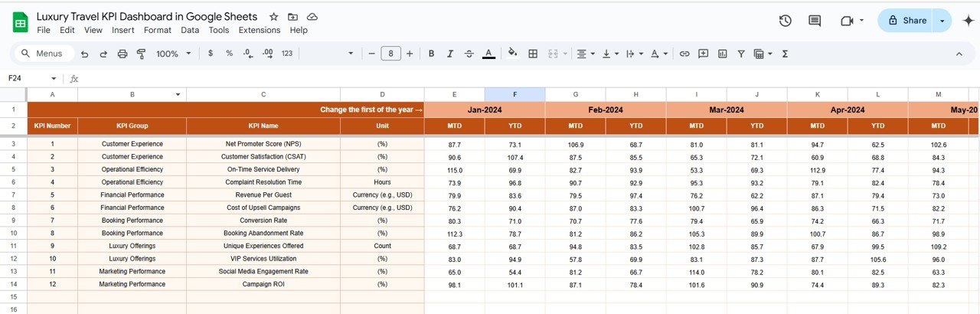
Task: Collapse the toolbar with up chevron
Action: (x=959, y=54)
